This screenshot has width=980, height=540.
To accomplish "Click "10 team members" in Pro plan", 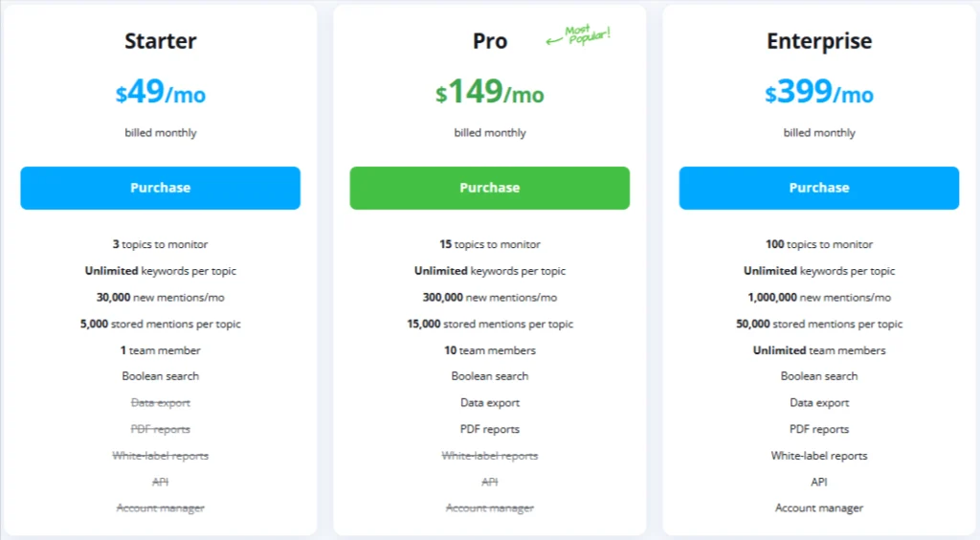I will (490, 350).
